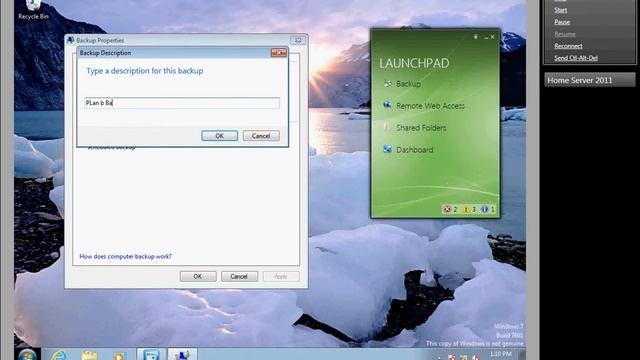Open Backup from the Launchpad
Screen dimensions: 640x360
point(402,84)
